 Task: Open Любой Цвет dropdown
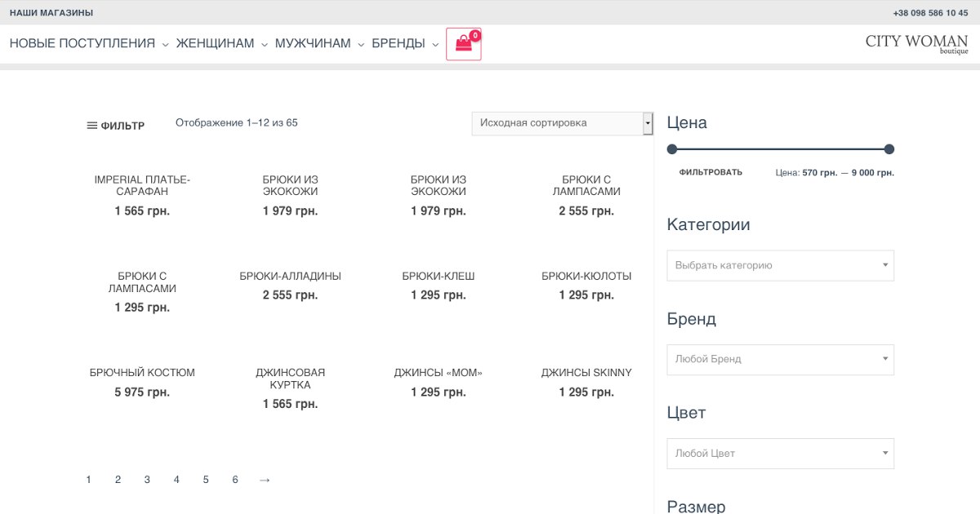click(x=781, y=454)
